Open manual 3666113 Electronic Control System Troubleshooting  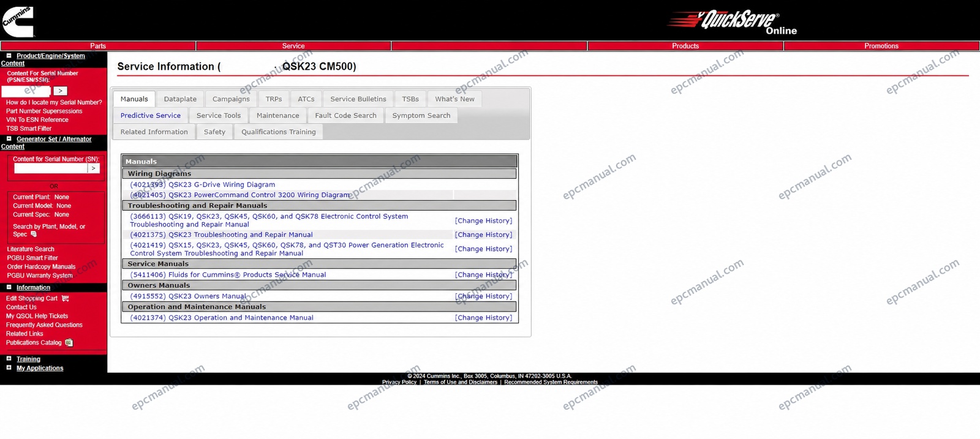pyautogui.click(x=269, y=220)
